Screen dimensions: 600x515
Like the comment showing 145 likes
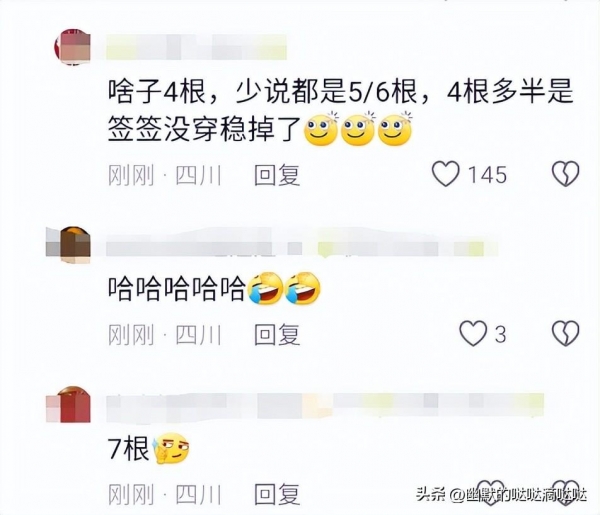pos(446,174)
